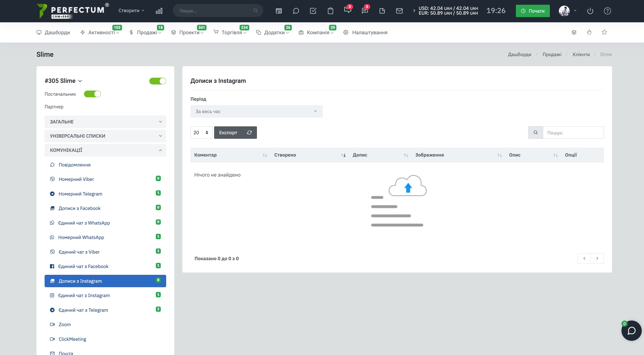Screen dimensions: 644x355
Task: Open the document note icon in header
Action: pos(382,11)
